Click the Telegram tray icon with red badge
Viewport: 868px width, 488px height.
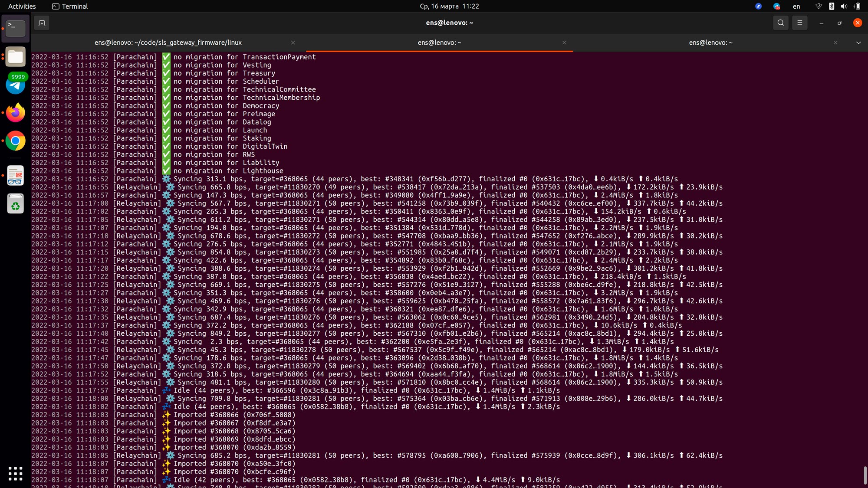776,6
